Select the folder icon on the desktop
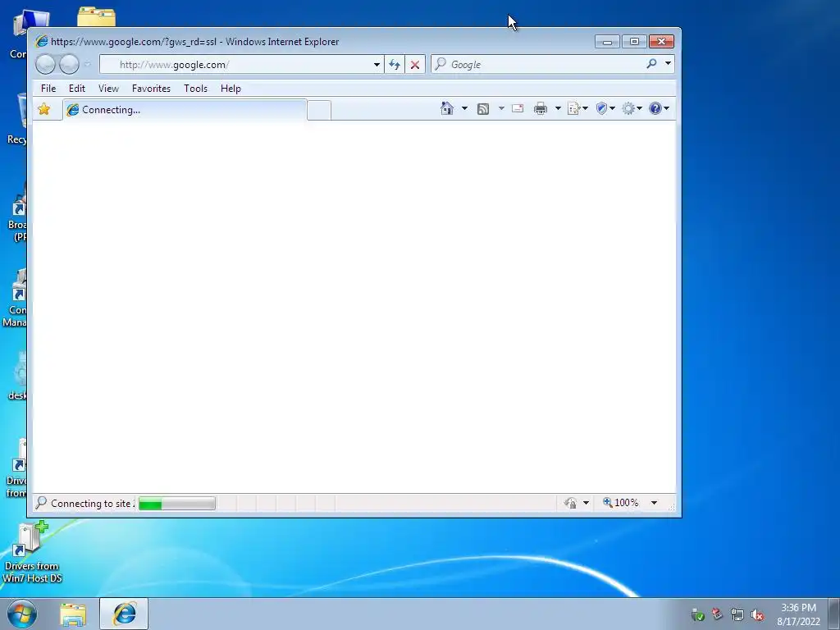This screenshot has height=630, width=840. click(x=97, y=16)
